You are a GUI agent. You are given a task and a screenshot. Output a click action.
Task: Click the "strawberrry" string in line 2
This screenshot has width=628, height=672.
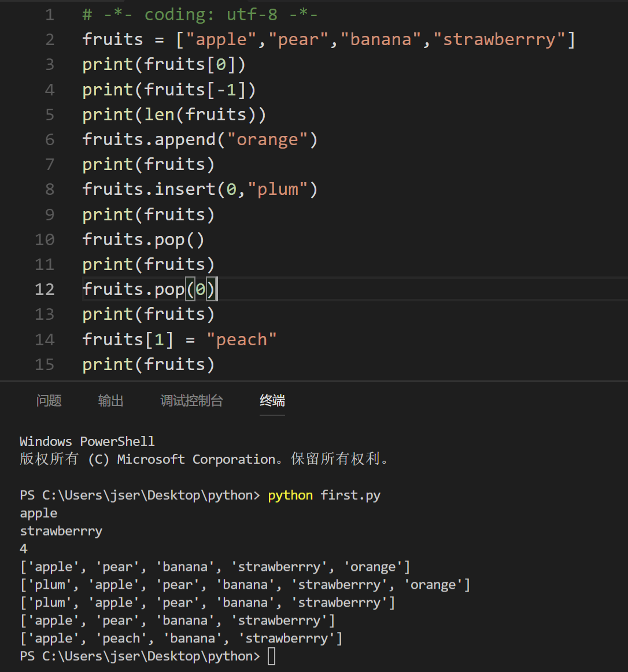[x=500, y=39]
